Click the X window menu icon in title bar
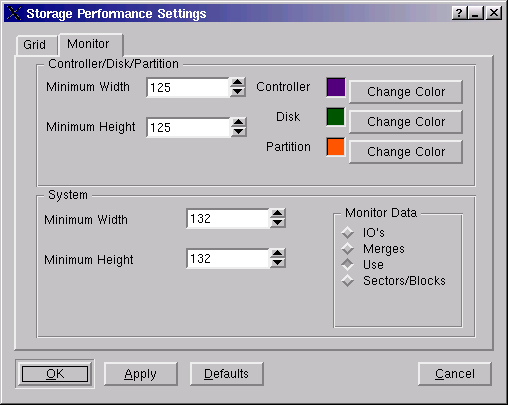 [14, 13]
